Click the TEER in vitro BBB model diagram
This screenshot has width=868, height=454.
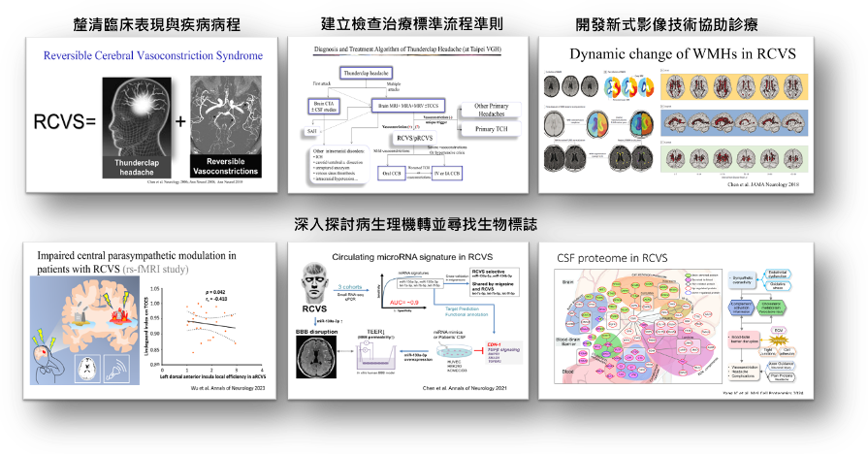[x=376, y=352]
